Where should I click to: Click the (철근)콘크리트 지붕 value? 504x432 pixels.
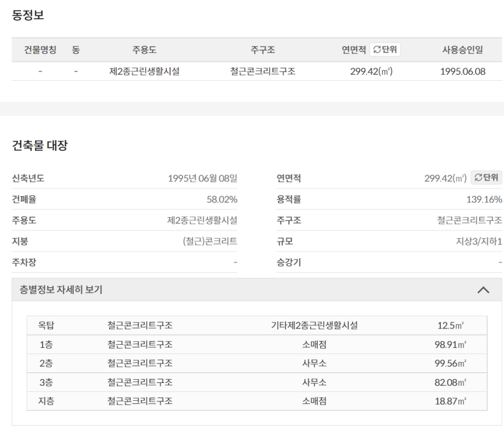click(210, 241)
